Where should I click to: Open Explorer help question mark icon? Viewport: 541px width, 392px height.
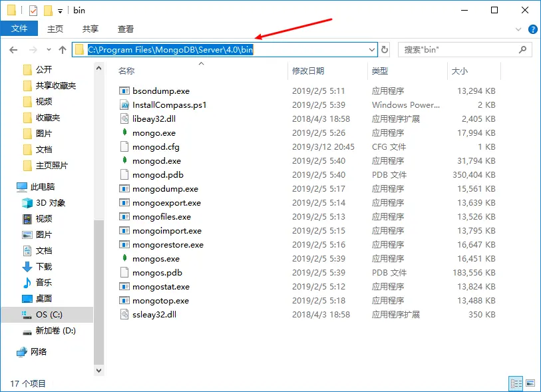pos(533,29)
